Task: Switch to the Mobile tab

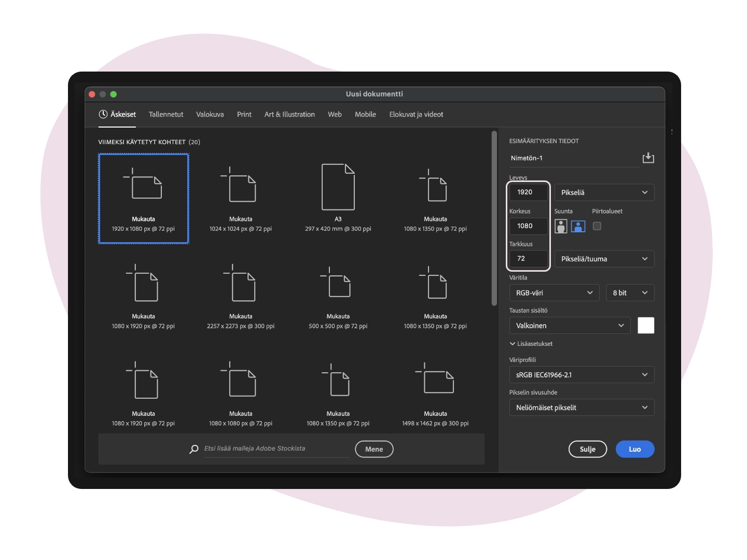Action: pyautogui.click(x=365, y=114)
